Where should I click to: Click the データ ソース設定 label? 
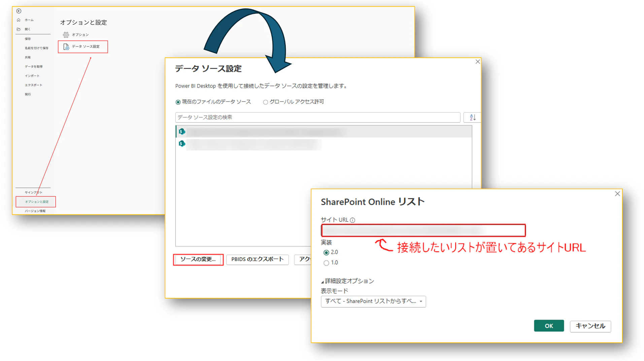tap(86, 47)
